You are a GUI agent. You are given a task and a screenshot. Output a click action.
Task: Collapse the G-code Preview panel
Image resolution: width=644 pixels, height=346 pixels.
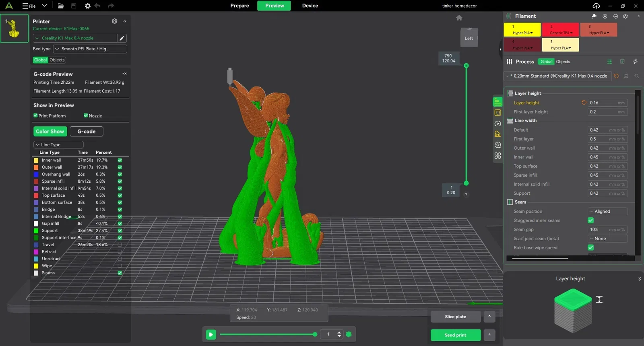point(125,74)
